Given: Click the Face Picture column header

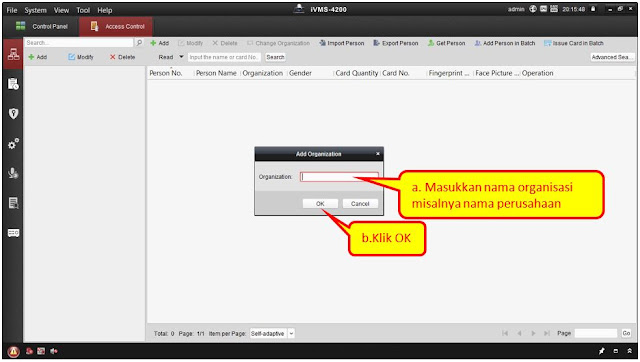Looking at the screenshot, I should (497, 73).
